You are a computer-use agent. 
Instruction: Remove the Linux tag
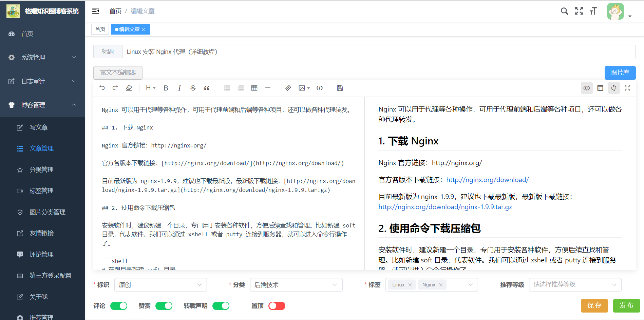click(410, 285)
